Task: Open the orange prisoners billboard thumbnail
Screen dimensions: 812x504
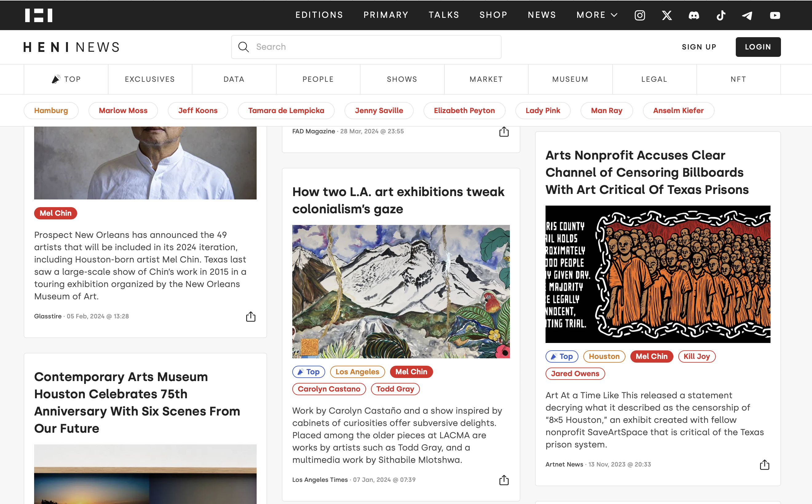Action: tap(658, 274)
